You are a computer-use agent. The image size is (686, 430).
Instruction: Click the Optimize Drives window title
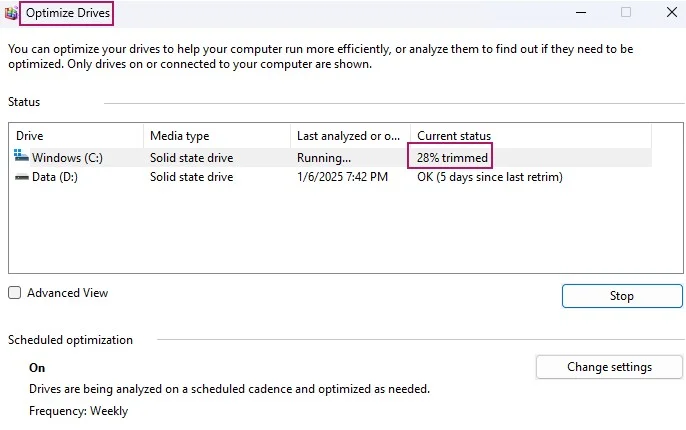pyautogui.click(x=67, y=13)
